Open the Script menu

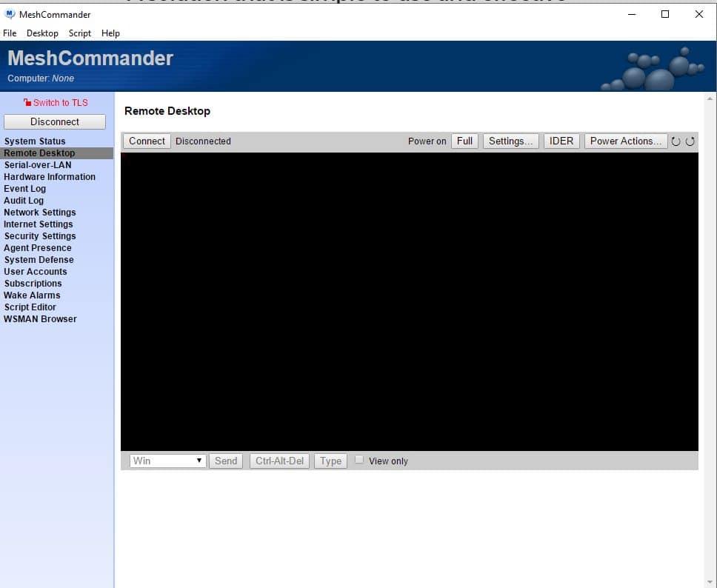coord(79,33)
